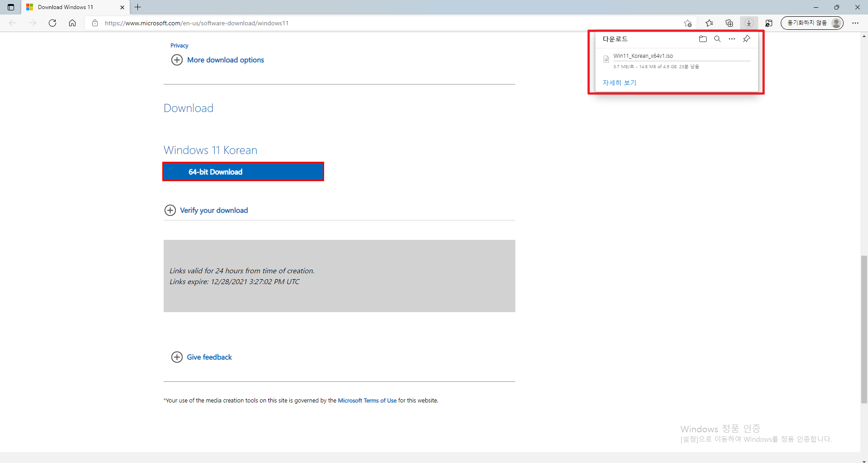The width and height of the screenshot is (868, 463).
Task: Click the Win11_Korean_x64v1.iso file icon
Action: 606,59
